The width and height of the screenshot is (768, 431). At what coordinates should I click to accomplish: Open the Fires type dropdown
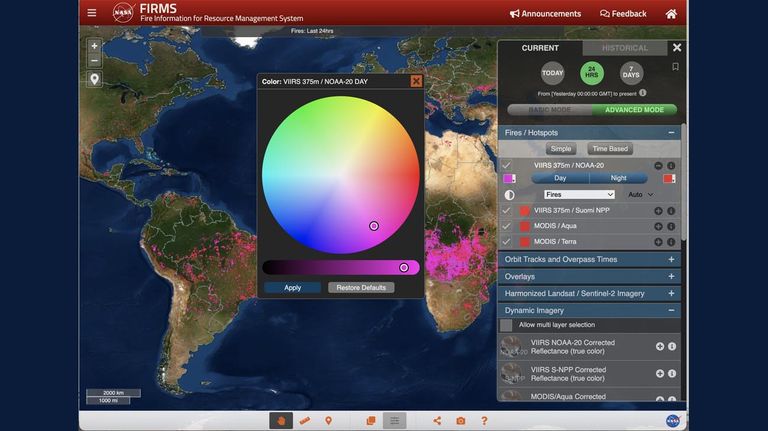(579, 194)
